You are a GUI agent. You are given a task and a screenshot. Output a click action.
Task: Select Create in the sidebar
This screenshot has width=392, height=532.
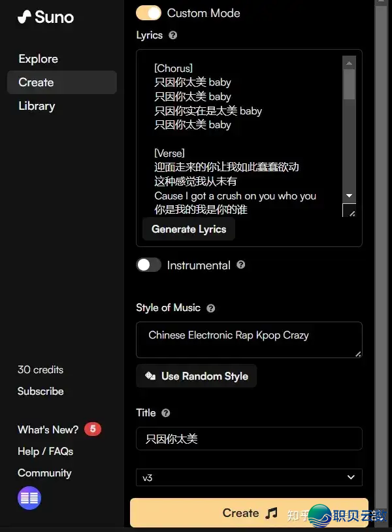pyautogui.click(x=62, y=82)
